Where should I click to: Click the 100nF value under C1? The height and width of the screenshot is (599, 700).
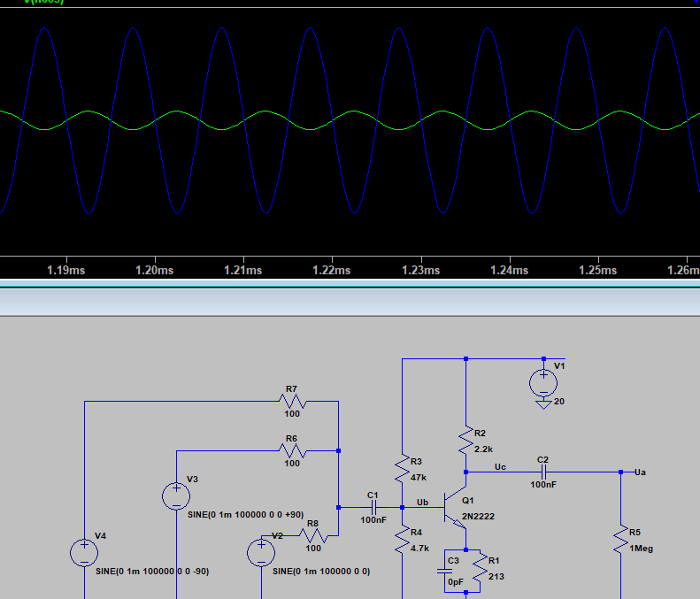(373, 520)
